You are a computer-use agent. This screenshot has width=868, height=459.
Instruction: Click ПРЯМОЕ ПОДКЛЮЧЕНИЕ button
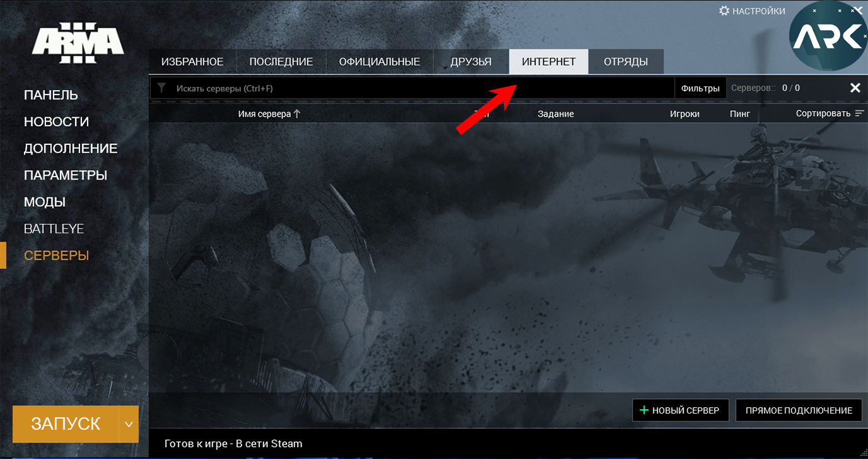799,410
